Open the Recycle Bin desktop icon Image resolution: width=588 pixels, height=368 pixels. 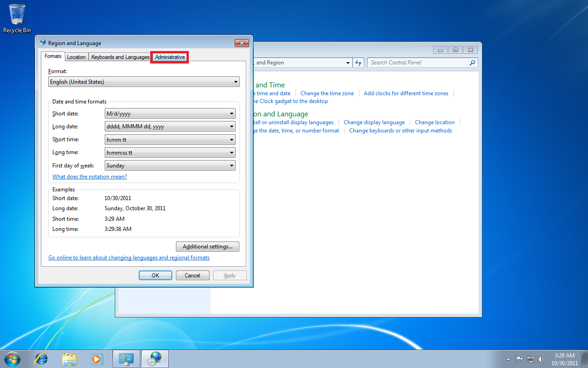point(17,18)
